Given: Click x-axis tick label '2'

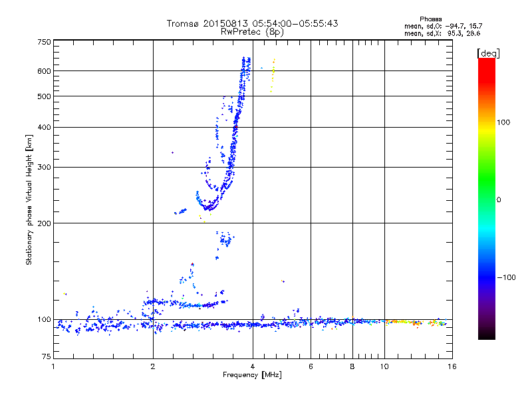Looking at the screenshot, I should point(153,366).
